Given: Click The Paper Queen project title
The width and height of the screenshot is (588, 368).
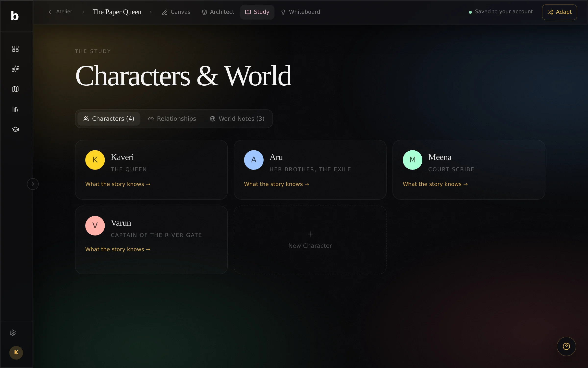Looking at the screenshot, I should coord(117,12).
